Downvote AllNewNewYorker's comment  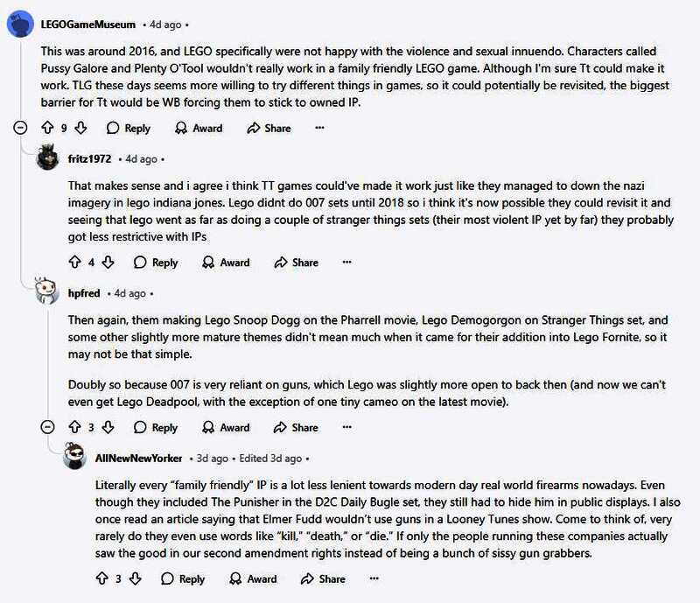coord(136,578)
